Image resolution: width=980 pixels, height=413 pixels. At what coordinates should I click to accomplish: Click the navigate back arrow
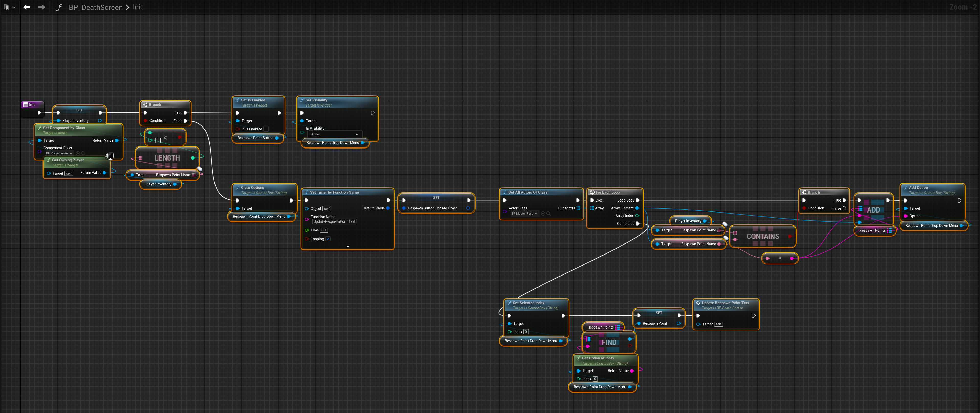[27, 7]
